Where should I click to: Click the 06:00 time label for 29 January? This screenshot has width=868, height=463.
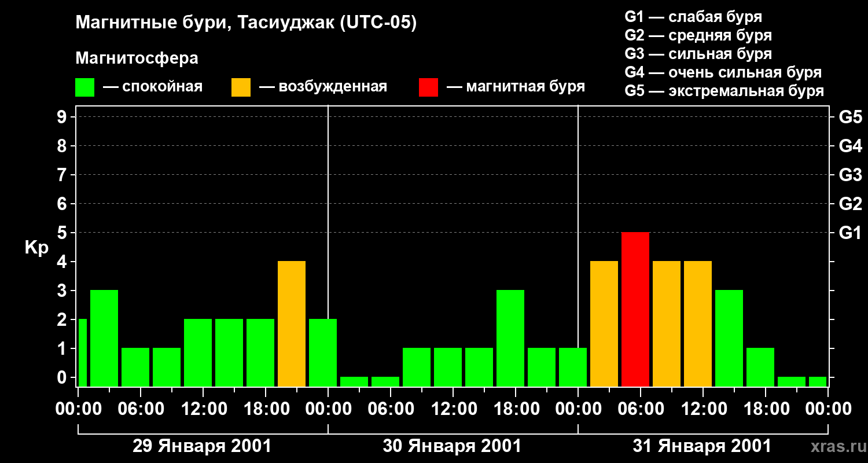(x=141, y=409)
